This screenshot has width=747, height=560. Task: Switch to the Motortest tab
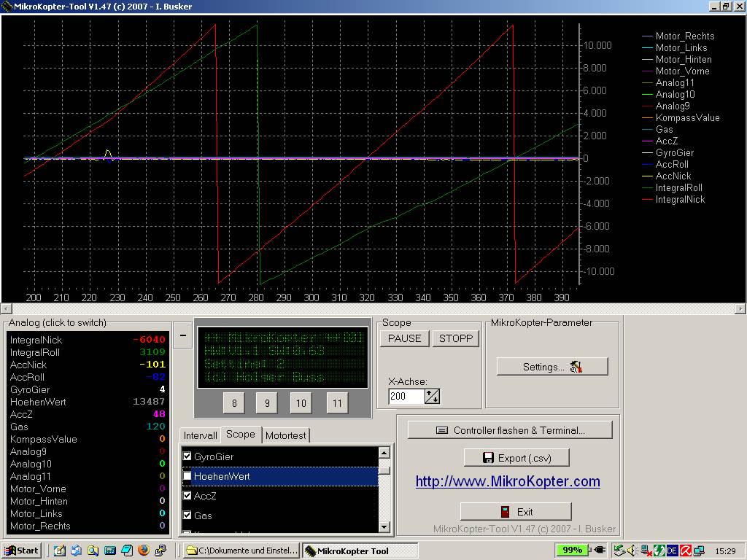click(x=286, y=435)
